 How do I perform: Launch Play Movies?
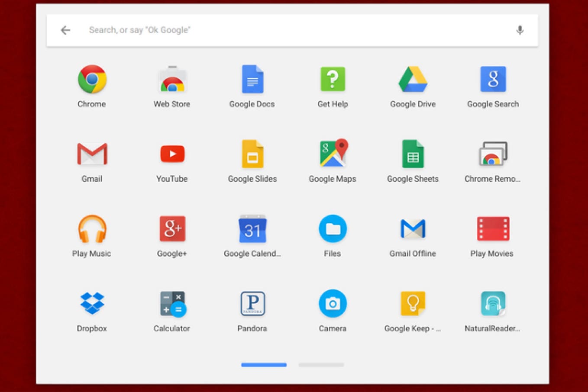point(492,229)
